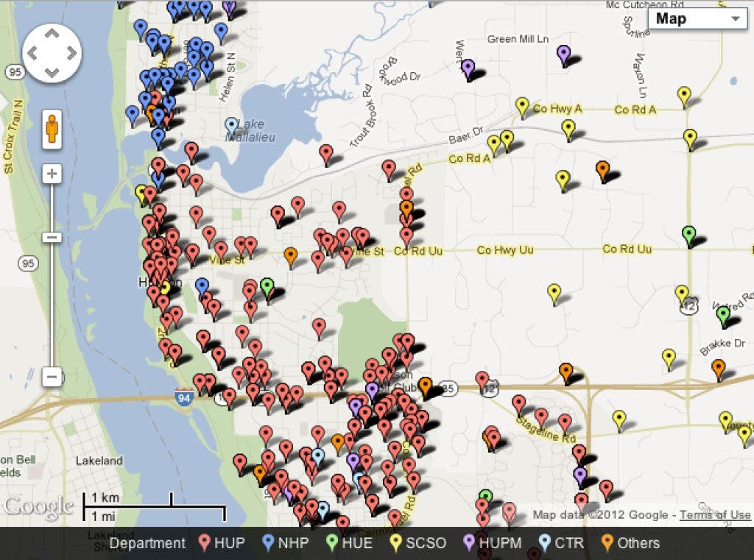
Task: Click the Google logo on the map
Action: pos(38,508)
